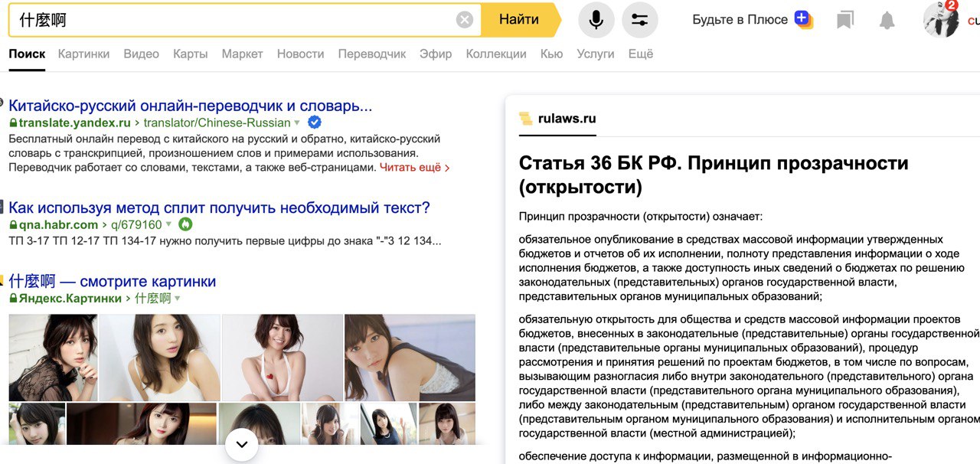Image resolution: width=980 pixels, height=464 pixels.
Task: Open search settings sliders icon
Action: pyautogui.click(x=640, y=20)
